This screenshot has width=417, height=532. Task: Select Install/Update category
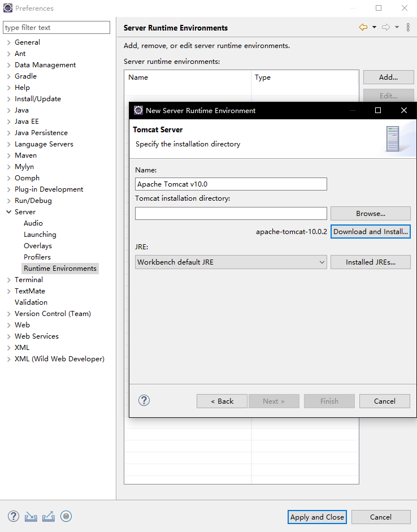38,99
